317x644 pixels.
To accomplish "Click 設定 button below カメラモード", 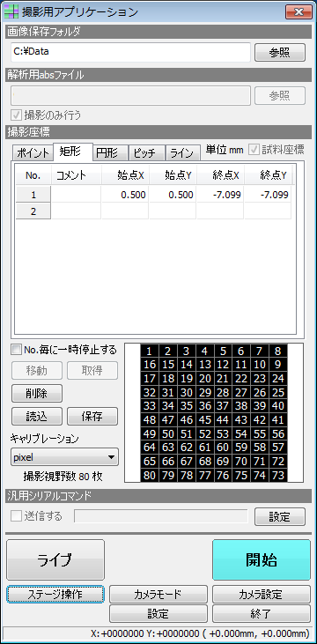I will point(158,614).
